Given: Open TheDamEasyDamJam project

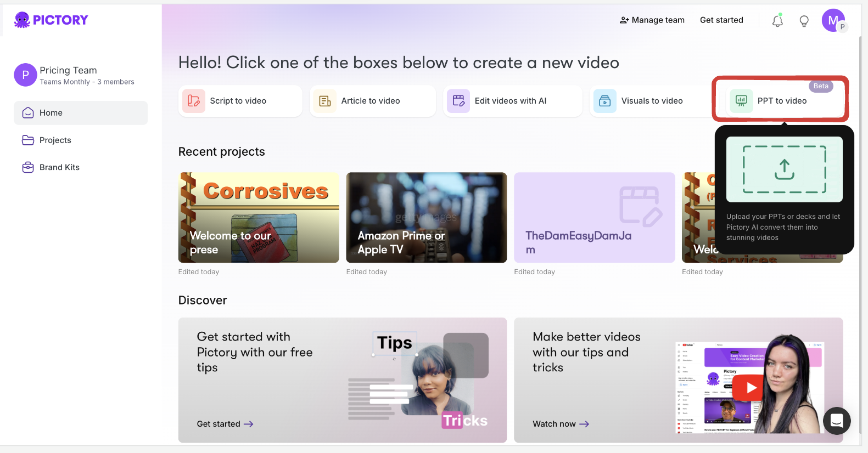Looking at the screenshot, I should coord(595,218).
